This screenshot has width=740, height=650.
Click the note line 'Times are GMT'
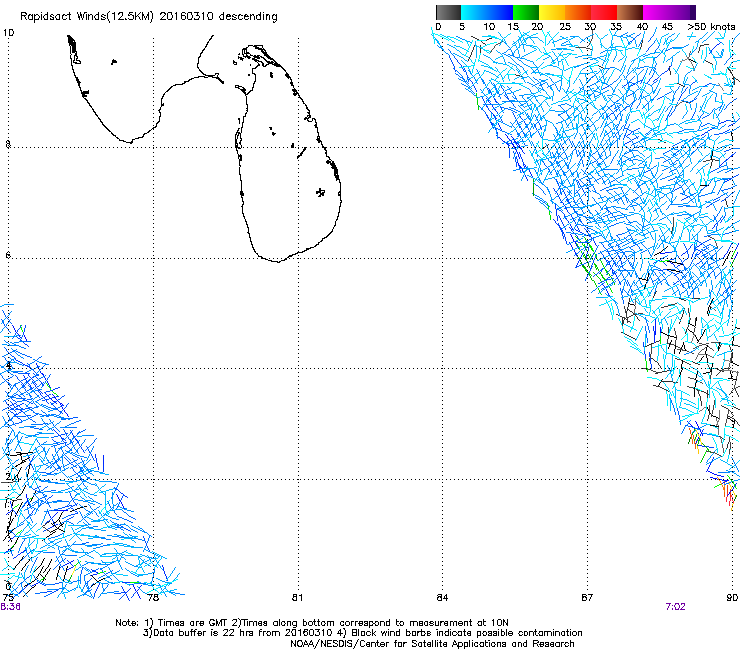coord(312,623)
